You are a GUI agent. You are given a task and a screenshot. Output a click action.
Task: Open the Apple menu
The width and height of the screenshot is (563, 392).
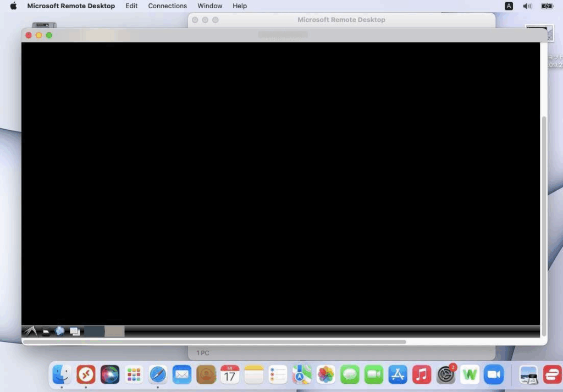(13, 5)
